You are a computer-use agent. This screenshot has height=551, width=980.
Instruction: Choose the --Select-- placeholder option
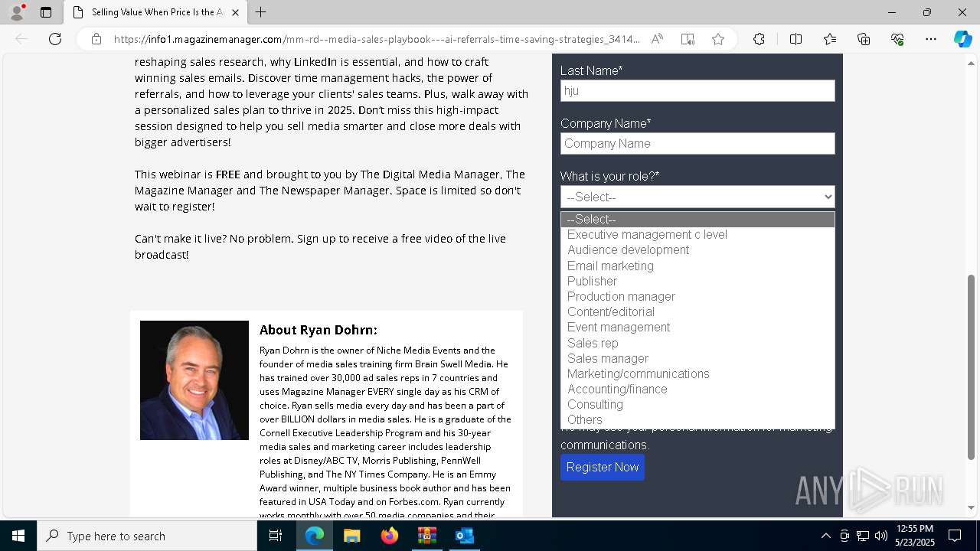click(x=697, y=220)
